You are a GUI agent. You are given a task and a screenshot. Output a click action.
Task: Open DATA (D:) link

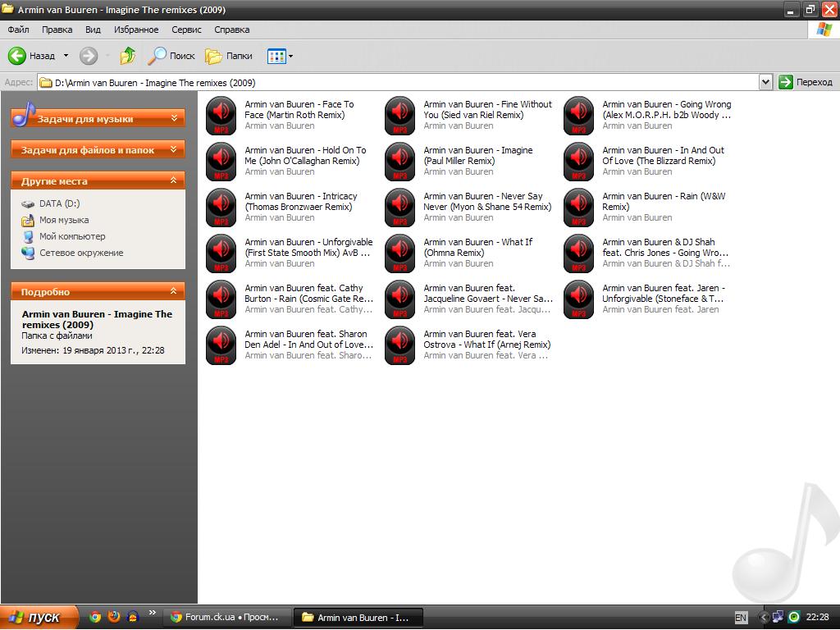[59, 203]
